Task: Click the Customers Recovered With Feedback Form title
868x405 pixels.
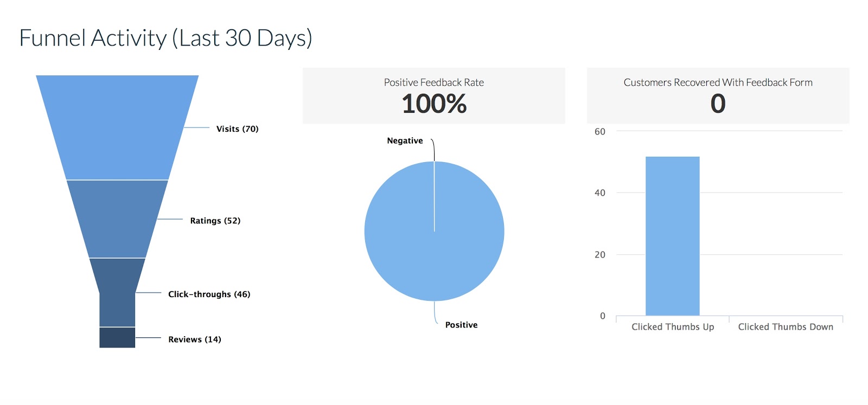Action: pos(718,82)
